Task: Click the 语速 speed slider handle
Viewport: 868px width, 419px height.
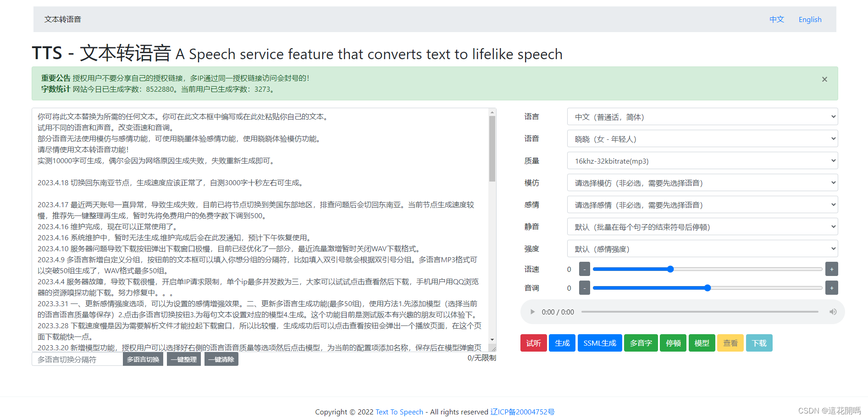Action: click(x=670, y=269)
